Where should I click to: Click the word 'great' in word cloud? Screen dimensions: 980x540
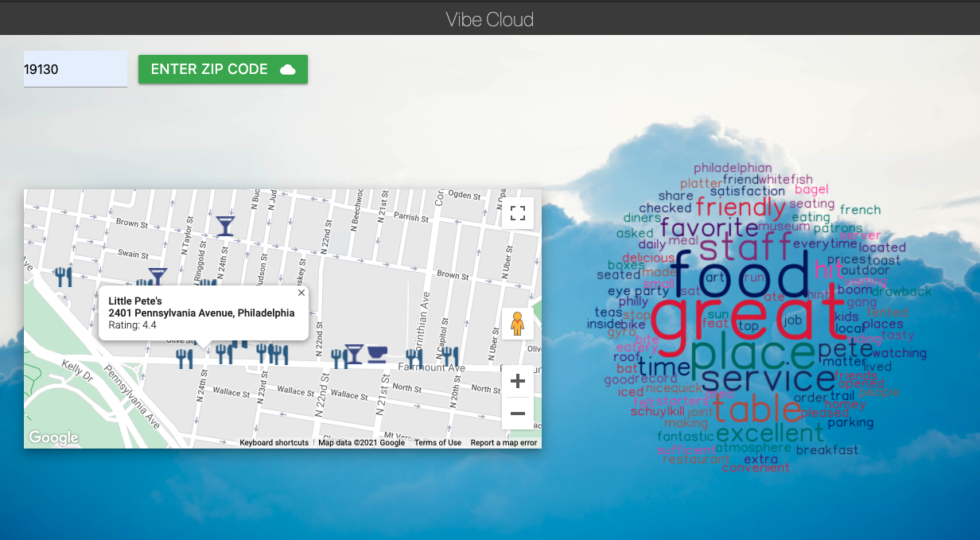[x=745, y=317]
